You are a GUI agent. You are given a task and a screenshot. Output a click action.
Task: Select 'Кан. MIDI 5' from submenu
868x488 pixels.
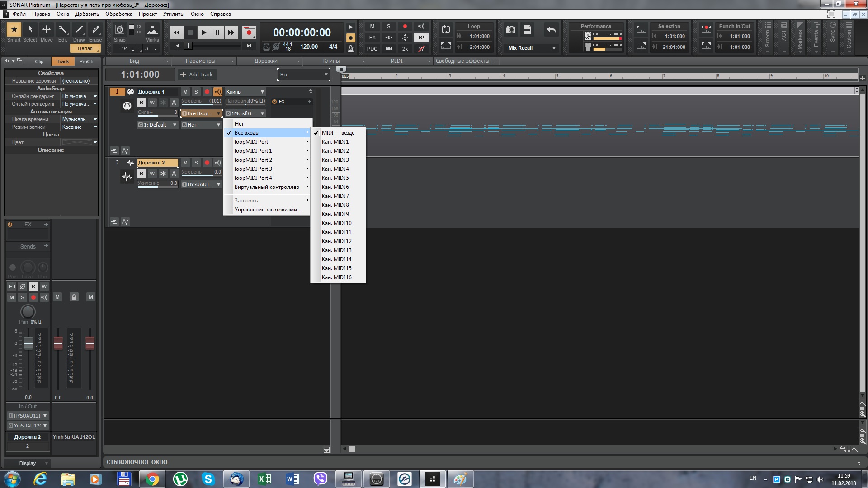335,178
